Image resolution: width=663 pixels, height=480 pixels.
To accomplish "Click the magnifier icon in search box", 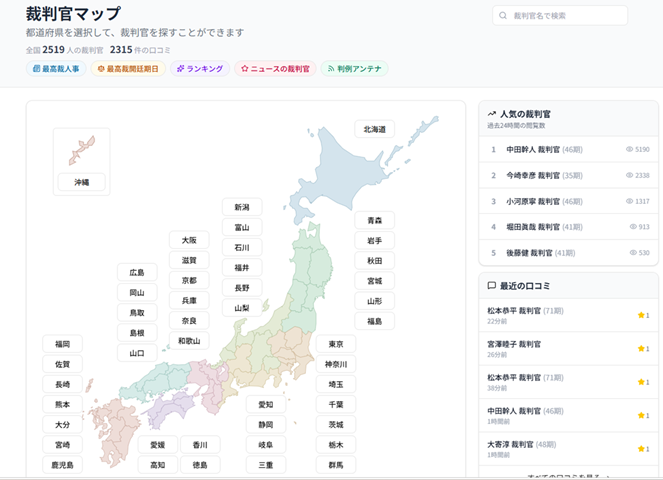I will (x=503, y=16).
